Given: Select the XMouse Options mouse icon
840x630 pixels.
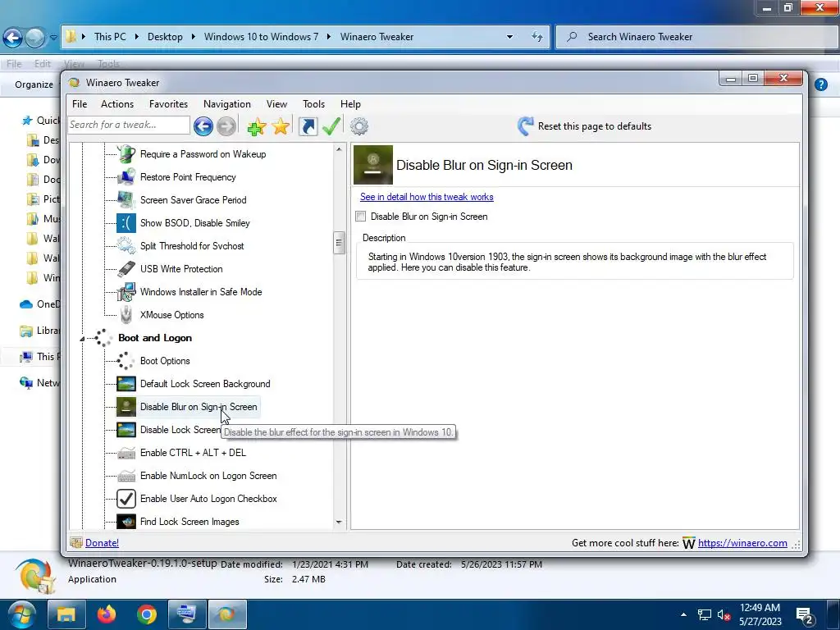Looking at the screenshot, I should pos(126,315).
